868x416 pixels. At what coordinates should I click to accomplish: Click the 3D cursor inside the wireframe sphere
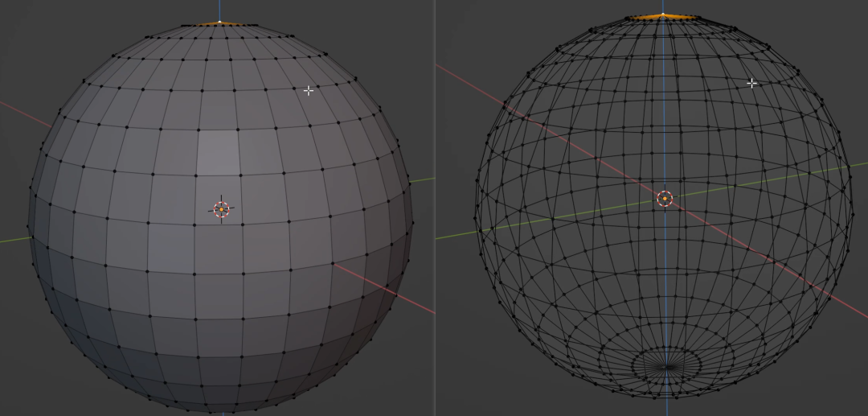(x=665, y=198)
